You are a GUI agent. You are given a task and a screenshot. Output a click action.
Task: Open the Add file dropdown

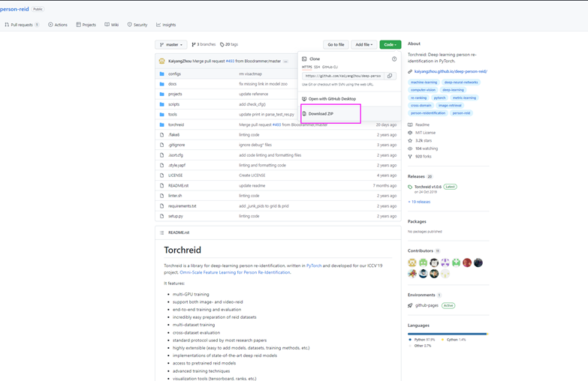(x=363, y=44)
